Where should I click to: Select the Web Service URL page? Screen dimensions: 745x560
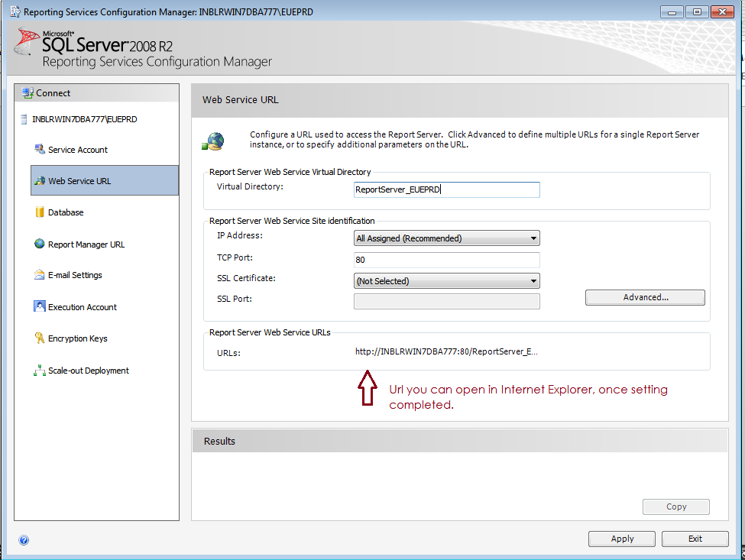click(105, 180)
